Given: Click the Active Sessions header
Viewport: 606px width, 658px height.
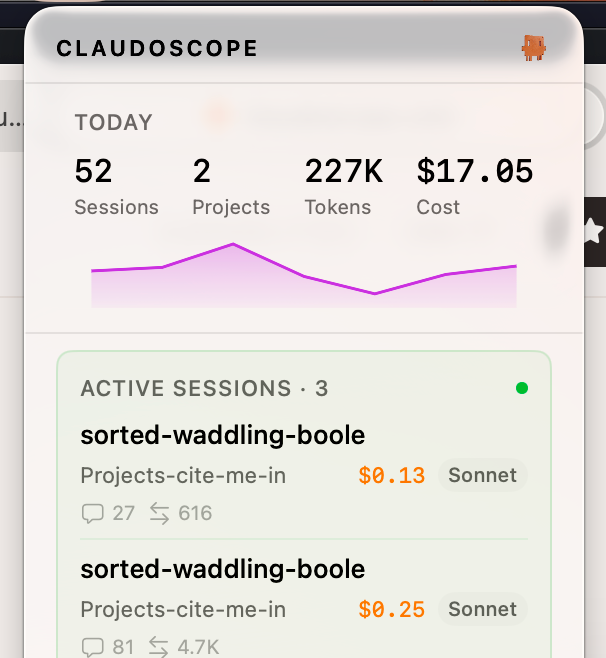Looking at the screenshot, I should (x=204, y=388).
